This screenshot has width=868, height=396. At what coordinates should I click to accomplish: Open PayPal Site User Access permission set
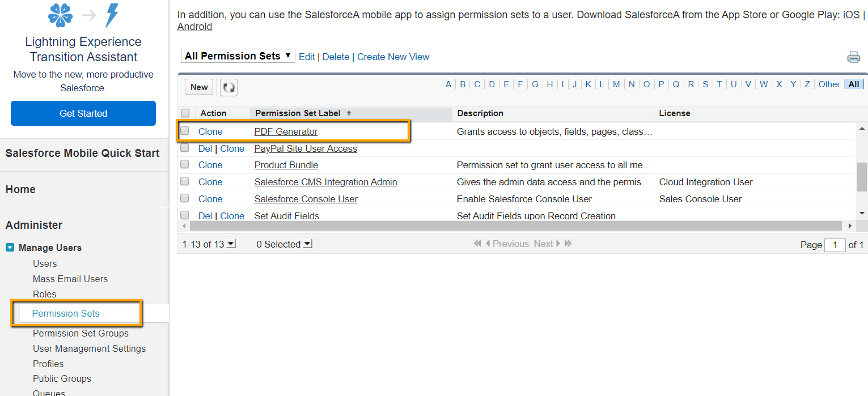pos(306,148)
